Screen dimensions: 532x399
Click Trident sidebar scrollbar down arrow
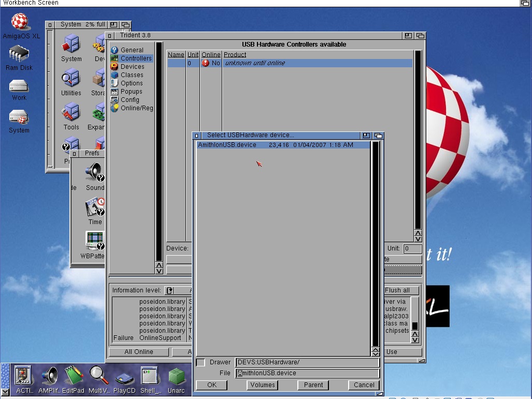pos(159,271)
